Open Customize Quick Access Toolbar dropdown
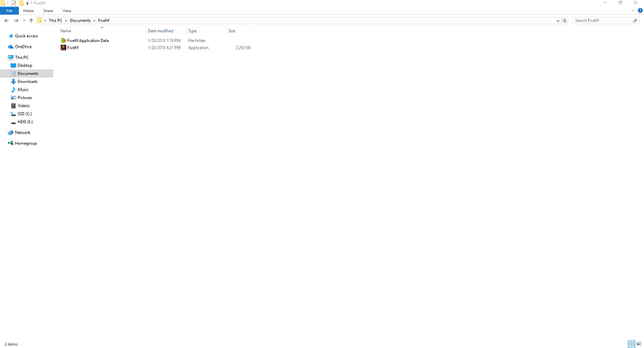The image size is (644, 348). (27, 3)
